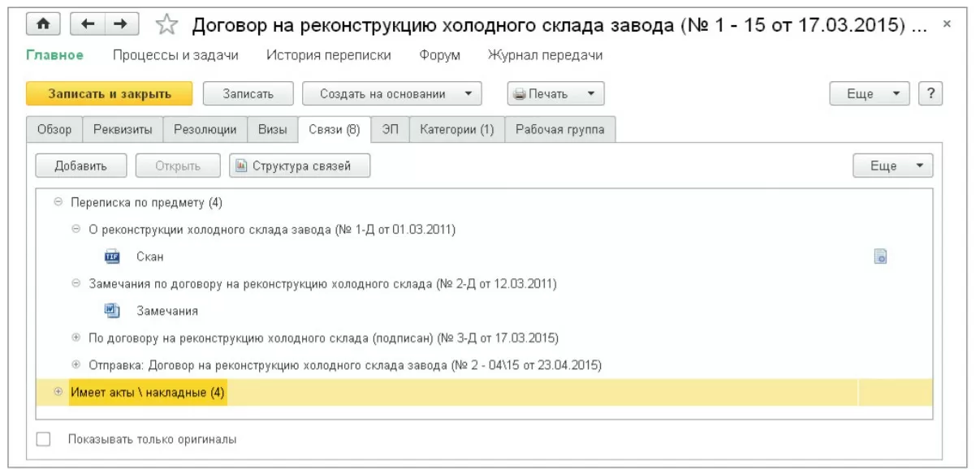Image resolution: width=980 pixels, height=469 pixels.
Task: Expand Отправка: Договор на реконструкцию node
Action: coord(76,364)
